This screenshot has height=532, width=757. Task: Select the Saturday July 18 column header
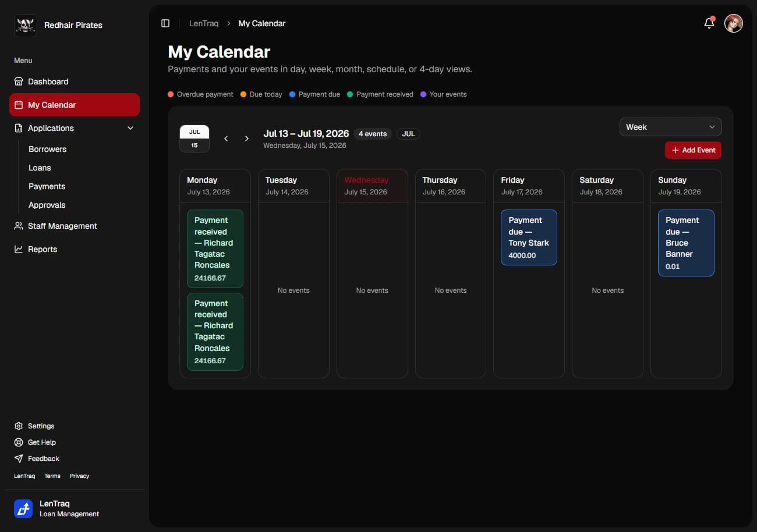point(607,186)
